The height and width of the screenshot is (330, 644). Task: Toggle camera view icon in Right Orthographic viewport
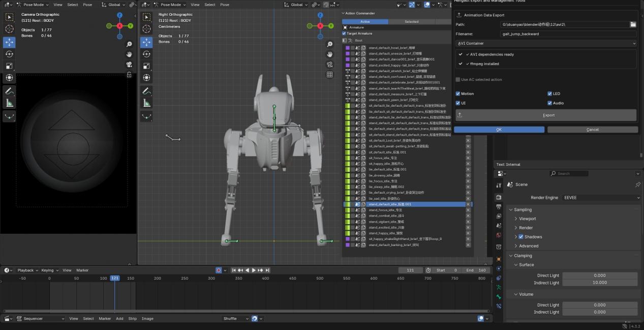(x=330, y=65)
